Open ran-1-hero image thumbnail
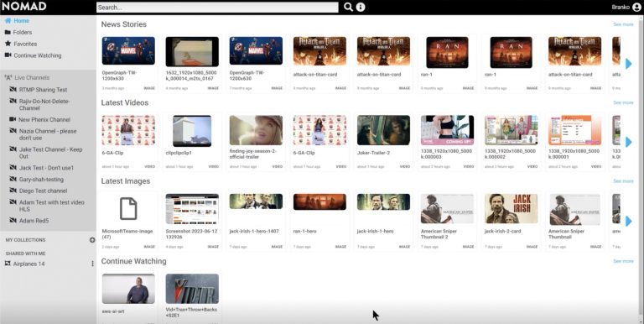Screen dimensions: 644x324 pyautogui.click(x=319, y=201)
